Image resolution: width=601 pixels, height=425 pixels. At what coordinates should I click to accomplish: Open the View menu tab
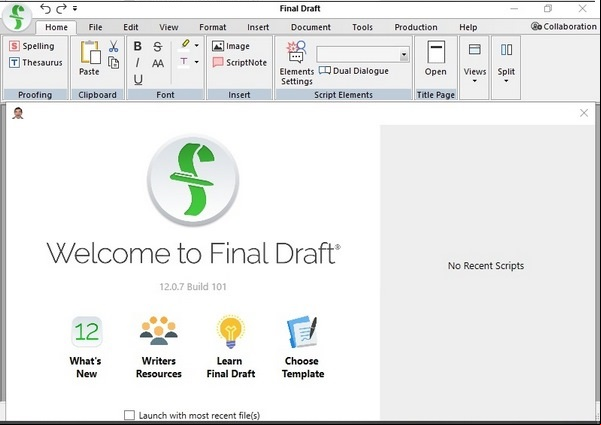coord(169,27)
